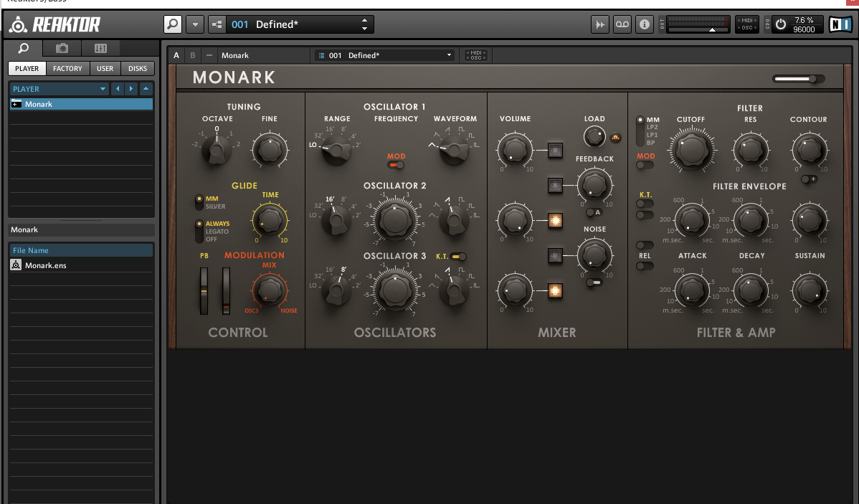Select the USER browser tab
This screenshot has width=859, height=504.
(x=105, y=69)
